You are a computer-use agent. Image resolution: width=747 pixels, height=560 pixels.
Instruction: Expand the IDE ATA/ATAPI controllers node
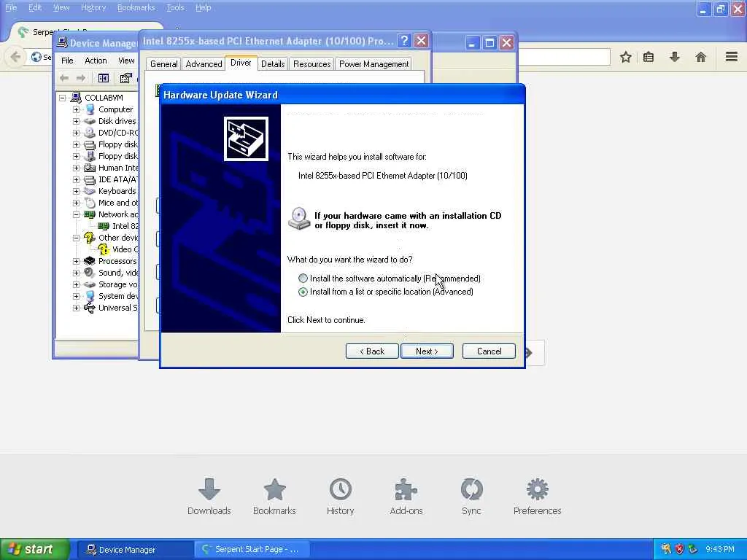(76, 179)
